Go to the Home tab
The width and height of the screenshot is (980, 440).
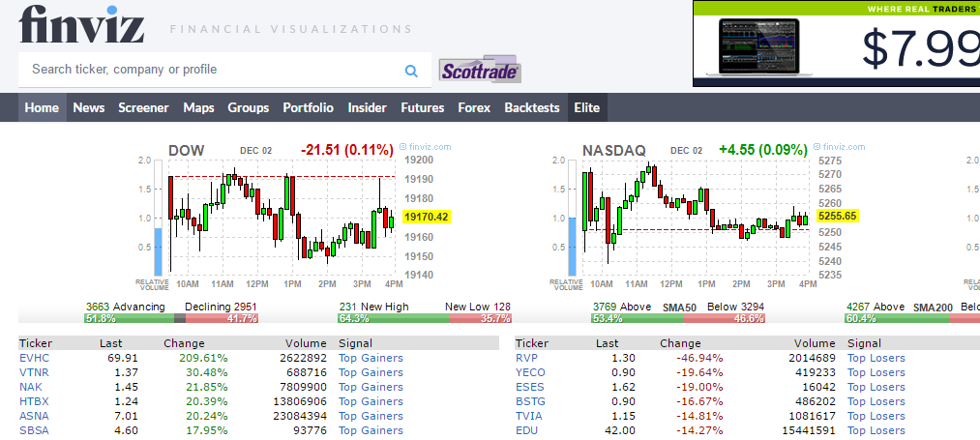coord(42,107)
